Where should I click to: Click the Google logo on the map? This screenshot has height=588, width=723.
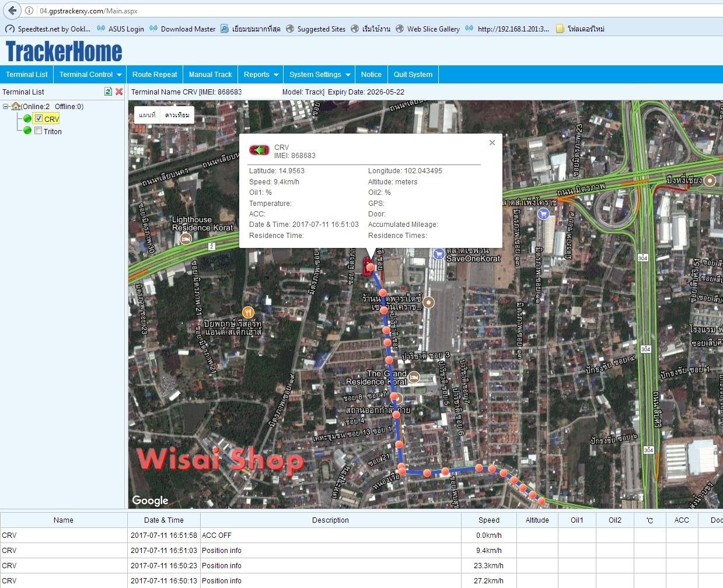[x=150, y=501]
